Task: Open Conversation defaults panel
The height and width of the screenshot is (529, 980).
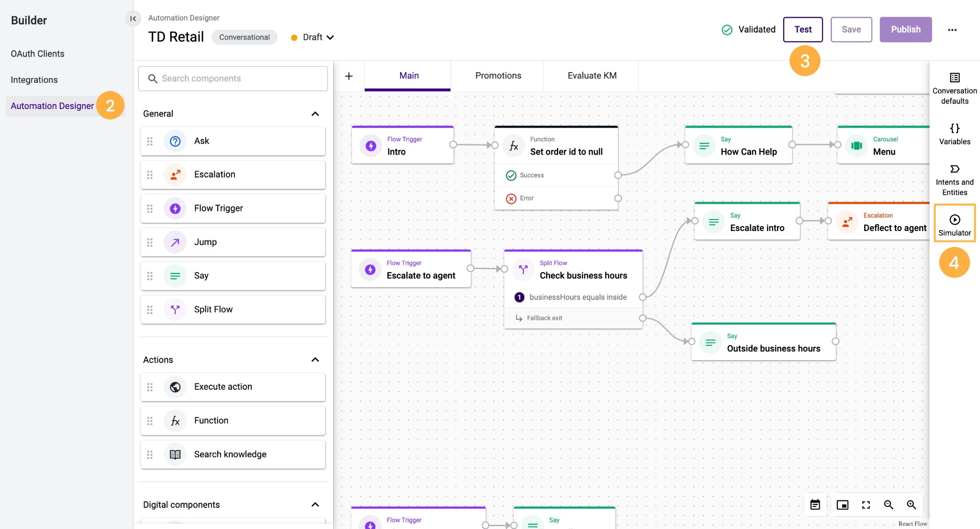Action: 954,88
